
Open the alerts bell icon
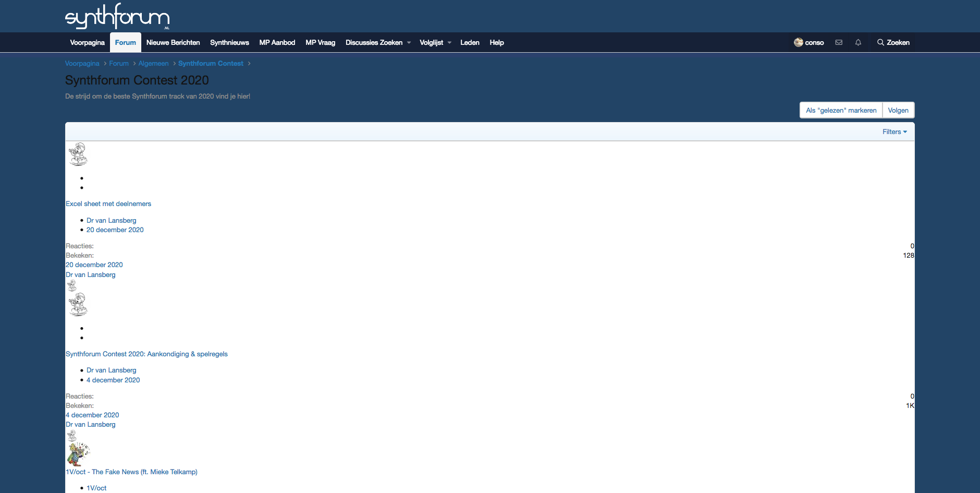[858, 43]
